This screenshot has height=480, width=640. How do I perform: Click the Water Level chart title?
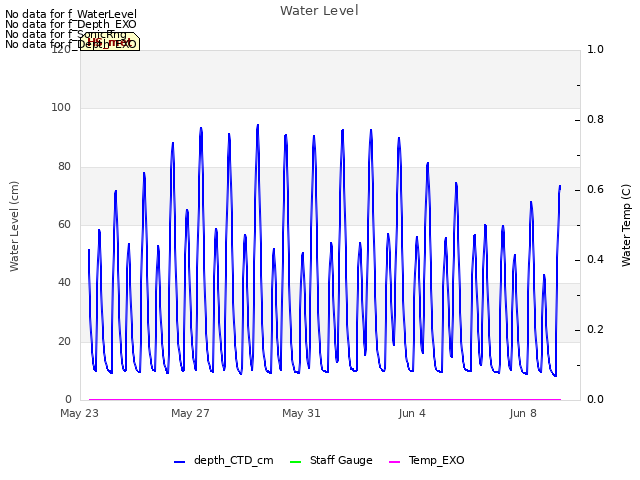pyautogui.click(x=319, y=10)
